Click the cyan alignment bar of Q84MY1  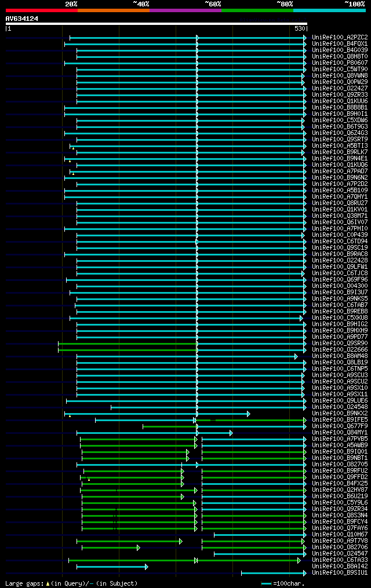(x=155, y=433)
